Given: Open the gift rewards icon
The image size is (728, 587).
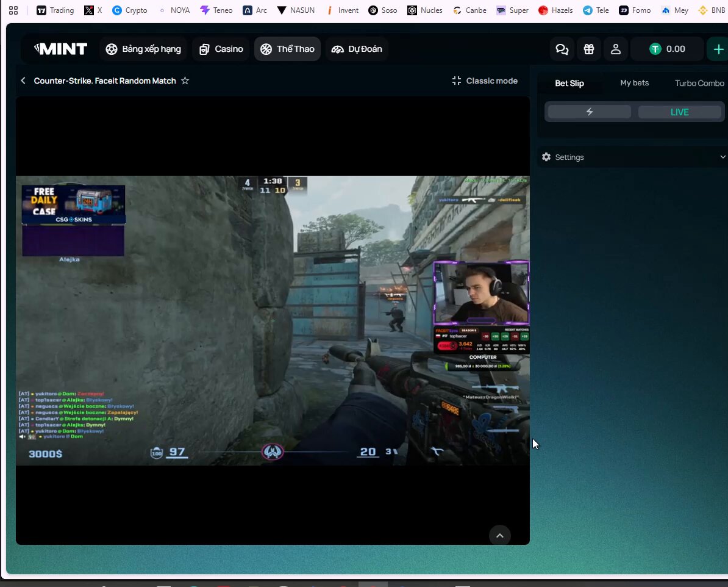Looking at the screenshot, I should 589,49.
